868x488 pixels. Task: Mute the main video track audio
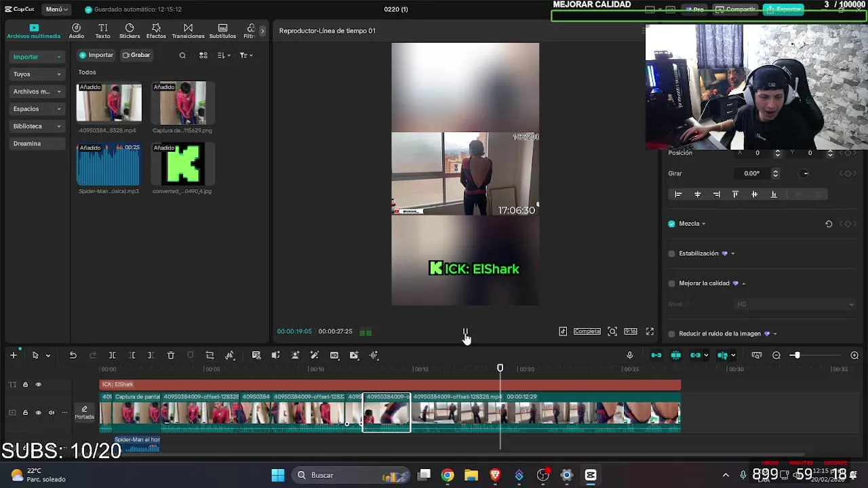(x=52, y=412)
